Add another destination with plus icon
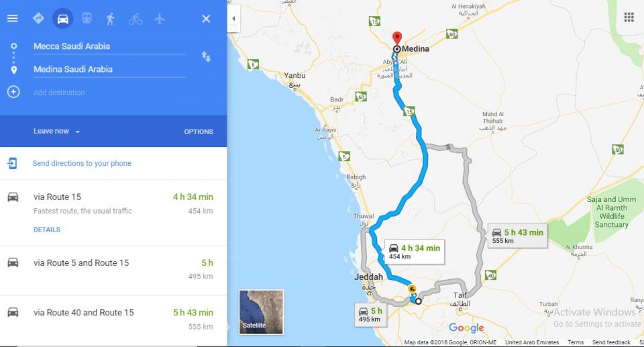 point(13,92)
